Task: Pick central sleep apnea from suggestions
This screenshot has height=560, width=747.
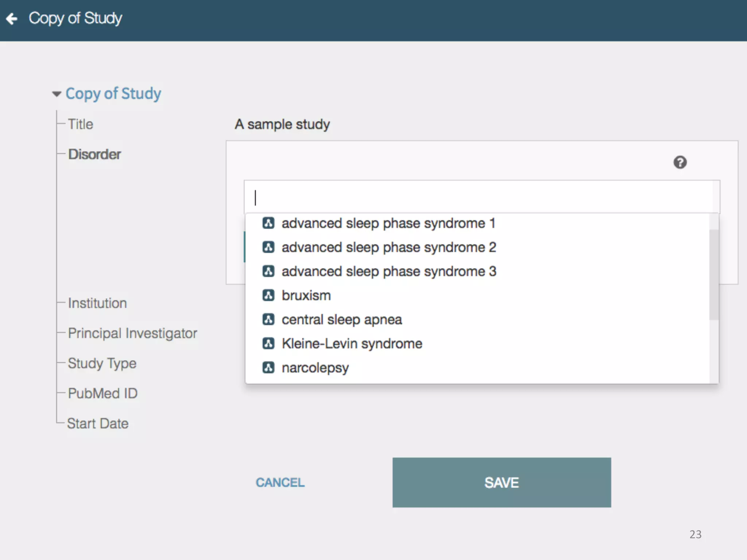Action: pos(341,319)
